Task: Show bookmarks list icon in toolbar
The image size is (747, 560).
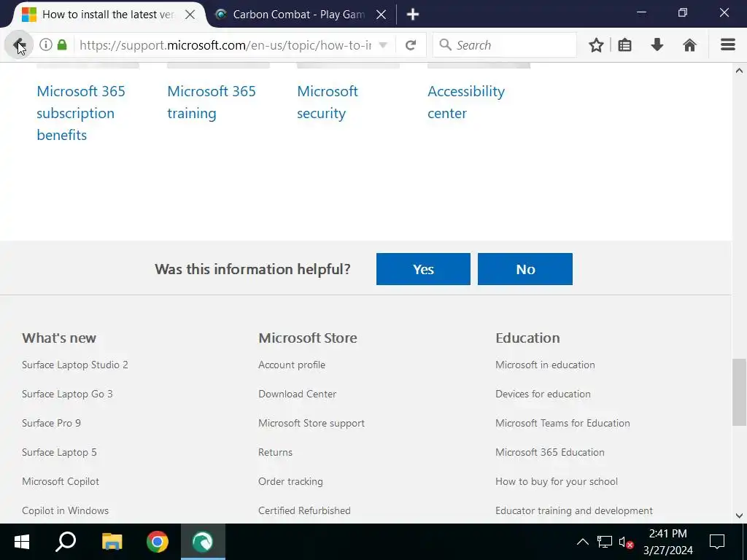Action: 624,45
